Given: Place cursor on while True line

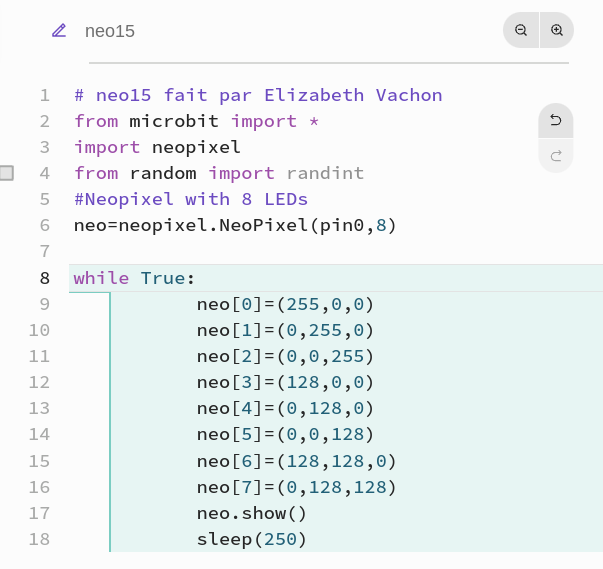Looking at the screenshot, I should [x=134, y=278].
